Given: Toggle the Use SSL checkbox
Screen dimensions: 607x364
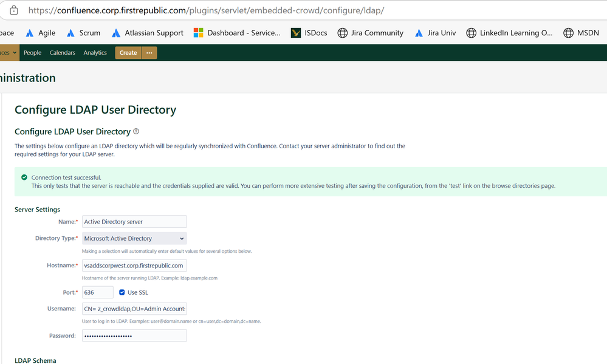Looking at the screenshot, I should [122, 292].
